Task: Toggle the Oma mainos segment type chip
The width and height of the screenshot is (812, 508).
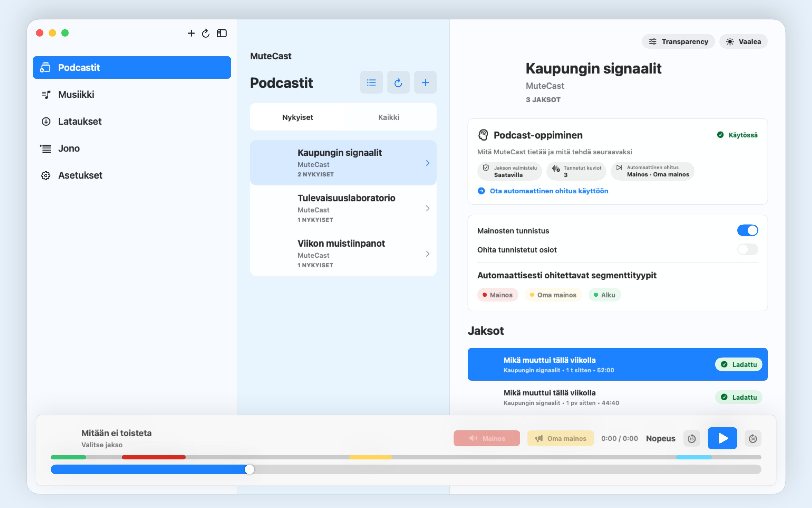Action: 553,295
